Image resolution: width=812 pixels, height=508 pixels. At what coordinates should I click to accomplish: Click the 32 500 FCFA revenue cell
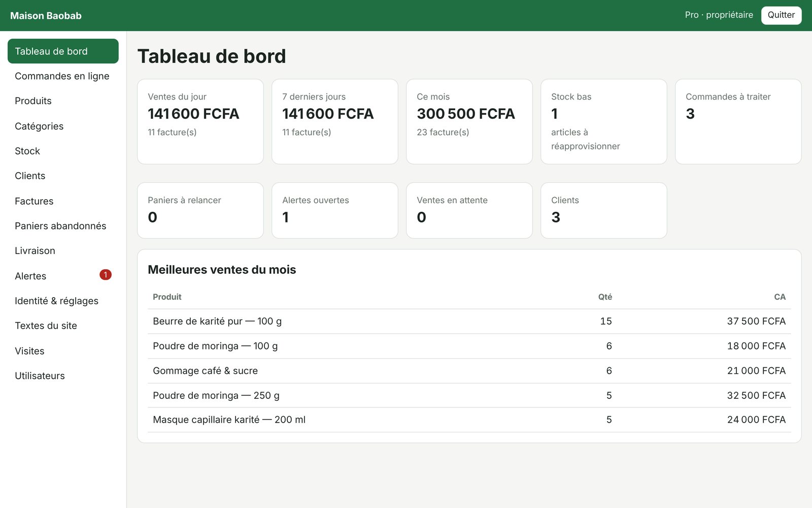point(756,396)
